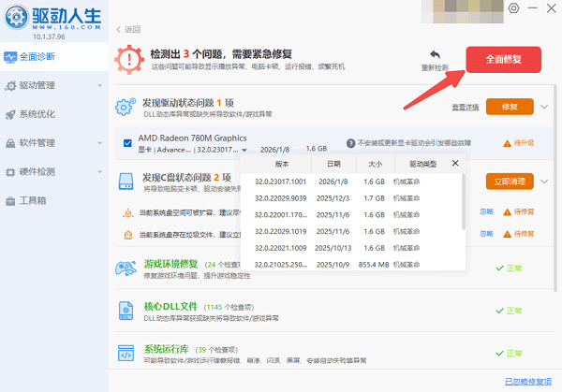This screenshot has height=392, width=562.
Task: Click the 系统优化 rocket icon
Action: [10, 114]
